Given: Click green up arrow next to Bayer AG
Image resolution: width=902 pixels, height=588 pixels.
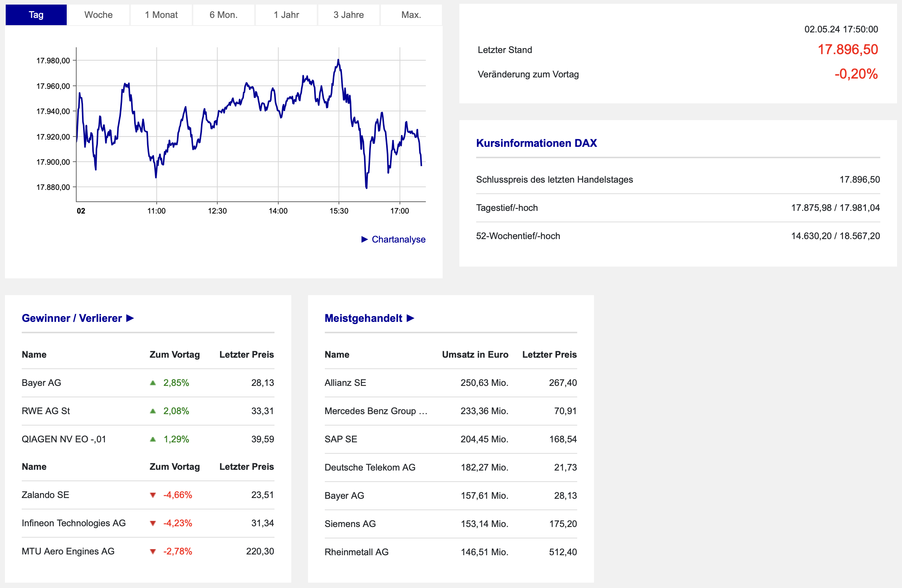Looking at the screenshot, I should (153, 383).
